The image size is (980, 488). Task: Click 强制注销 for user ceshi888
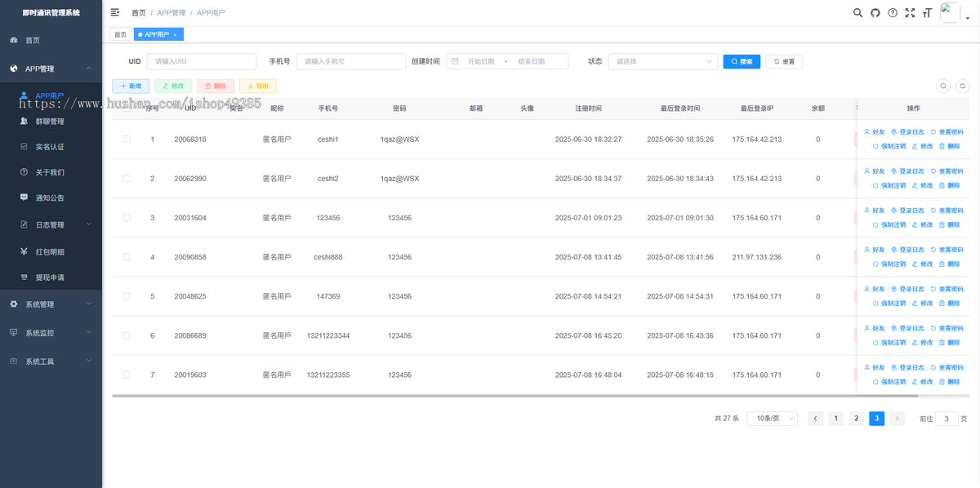889,264
